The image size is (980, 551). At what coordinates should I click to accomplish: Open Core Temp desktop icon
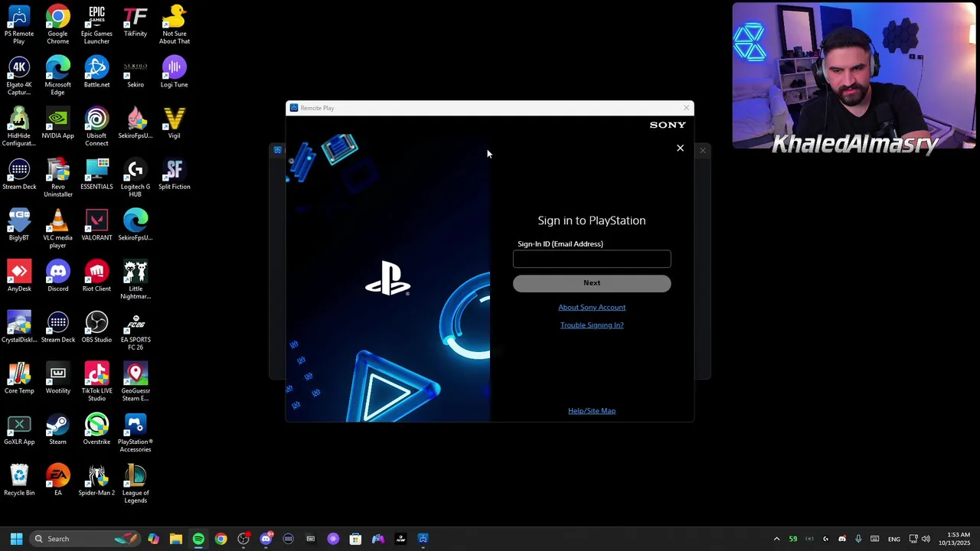coord(19,378)
